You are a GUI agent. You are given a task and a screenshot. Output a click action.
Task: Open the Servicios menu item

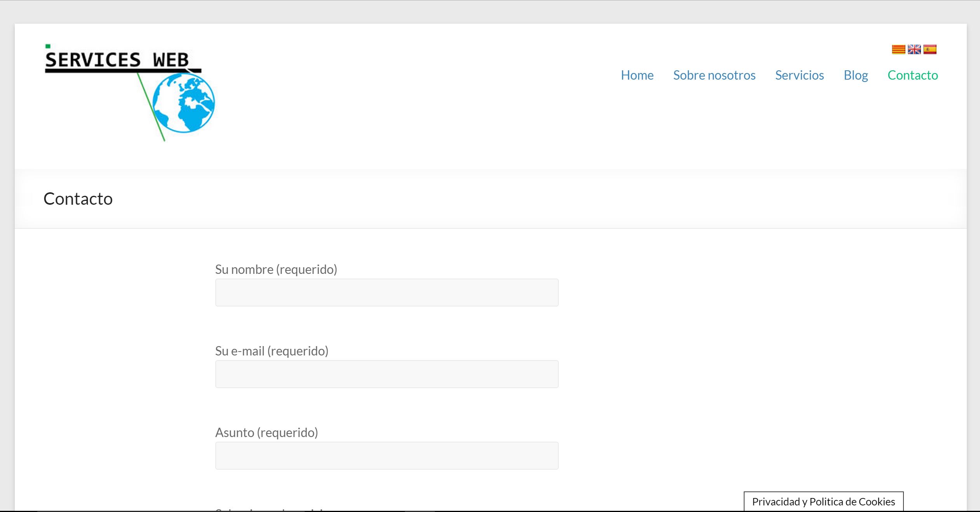coord(799,75)
